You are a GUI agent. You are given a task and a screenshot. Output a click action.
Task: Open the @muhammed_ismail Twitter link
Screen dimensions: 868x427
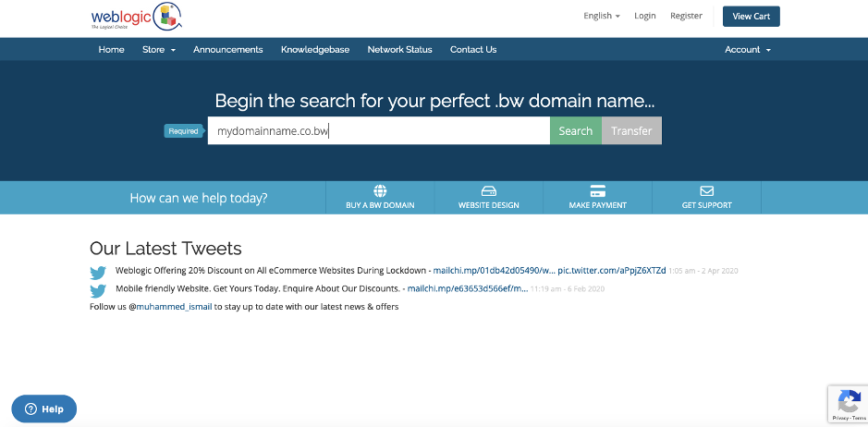(175, 307)
